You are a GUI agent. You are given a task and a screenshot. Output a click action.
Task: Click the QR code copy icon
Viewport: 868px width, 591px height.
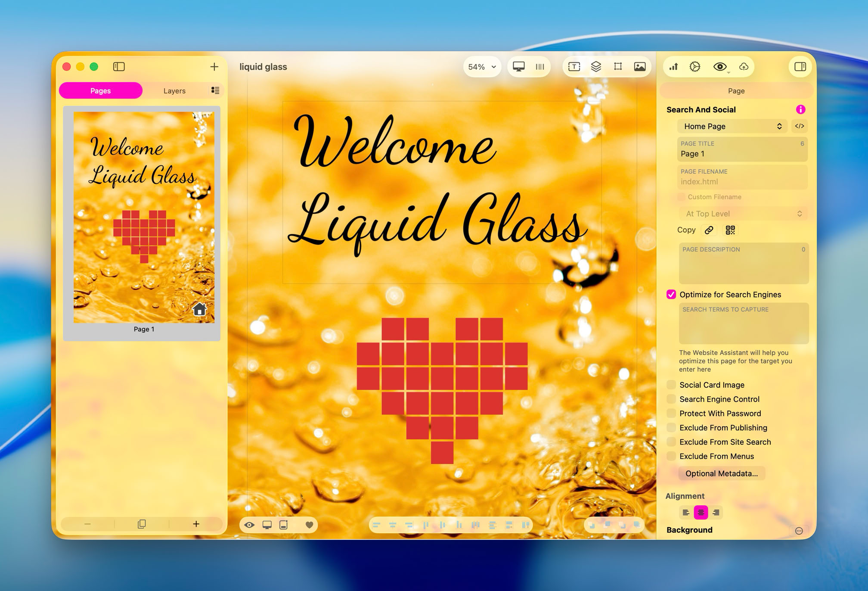[x=730, y=230]
